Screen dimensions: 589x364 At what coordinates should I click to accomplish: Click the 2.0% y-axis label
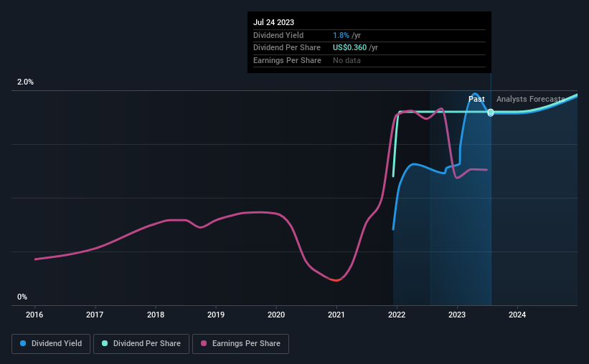coord(26,82)
